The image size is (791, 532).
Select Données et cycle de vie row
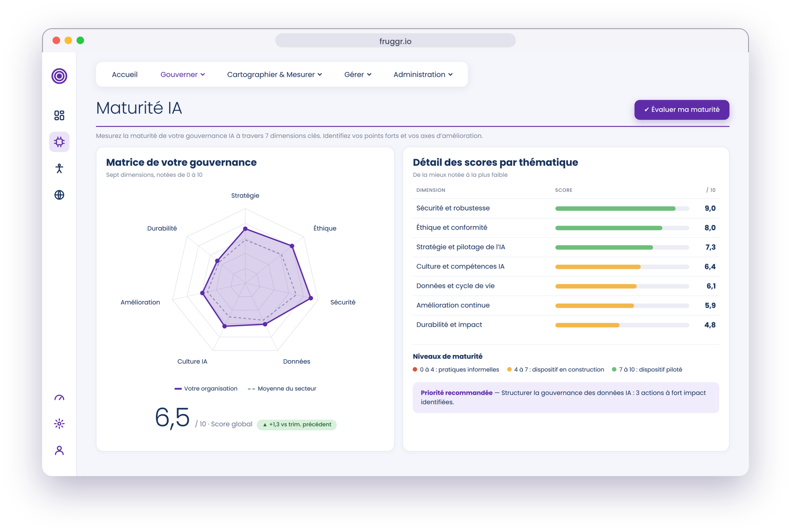point(566,286)
